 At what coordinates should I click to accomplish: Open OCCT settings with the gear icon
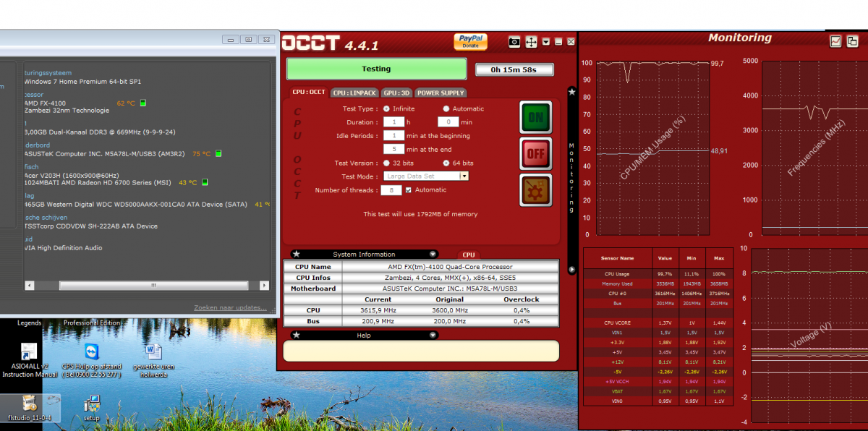click(536, 189)
